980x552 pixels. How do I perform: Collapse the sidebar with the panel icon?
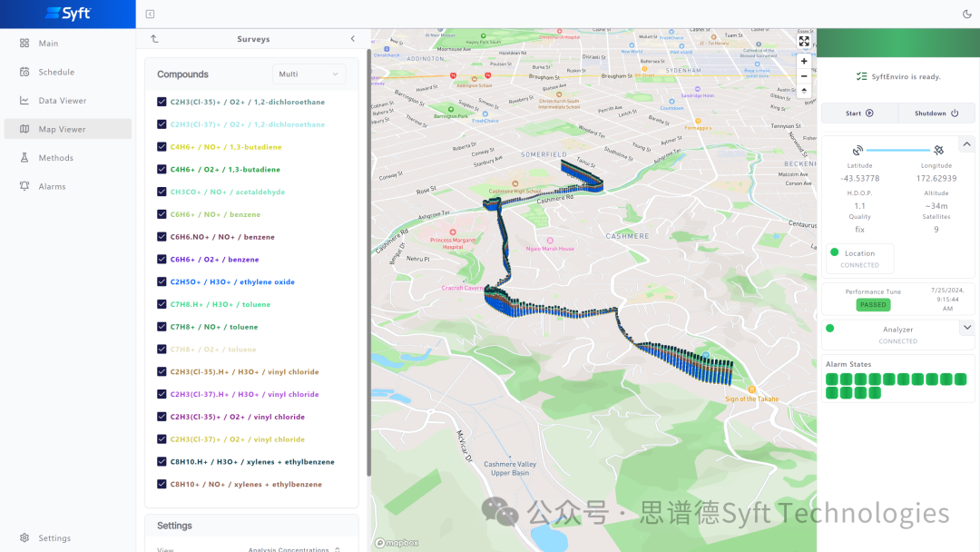point(150,14)
